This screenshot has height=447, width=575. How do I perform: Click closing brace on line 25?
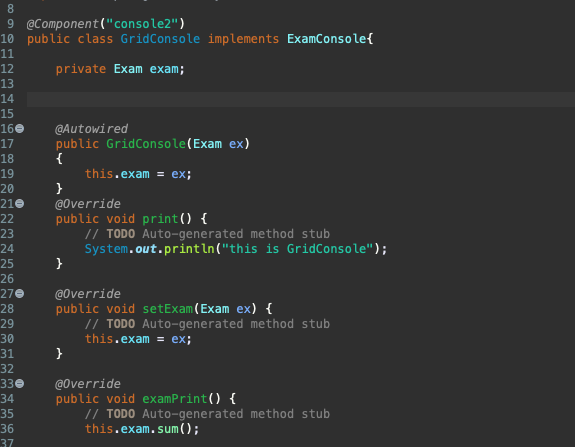(59, 264)
